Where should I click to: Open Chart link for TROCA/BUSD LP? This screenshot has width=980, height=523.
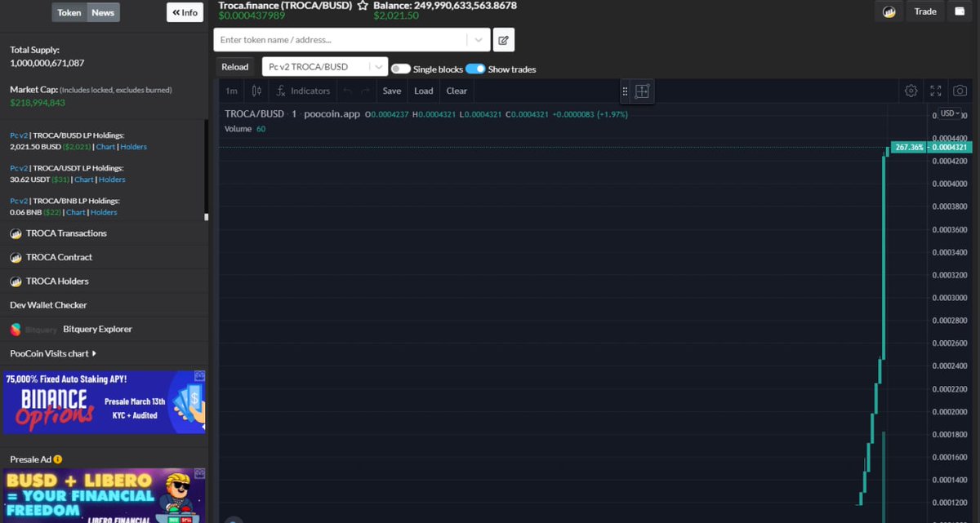pos(105,147)
